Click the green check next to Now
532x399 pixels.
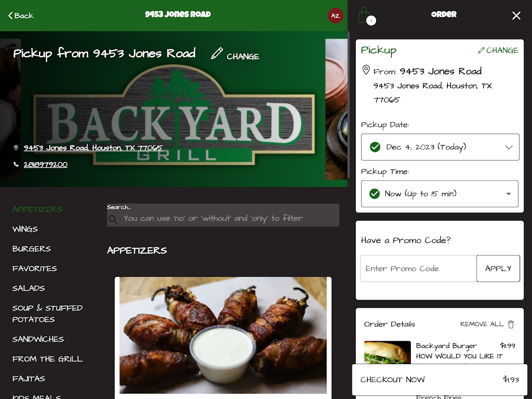[375, 194]
